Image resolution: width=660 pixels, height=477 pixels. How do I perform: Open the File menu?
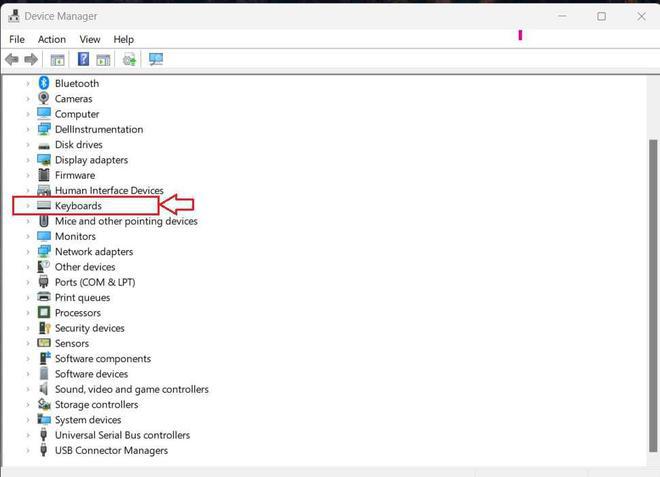pyautogui.click(x=17, y=39)
